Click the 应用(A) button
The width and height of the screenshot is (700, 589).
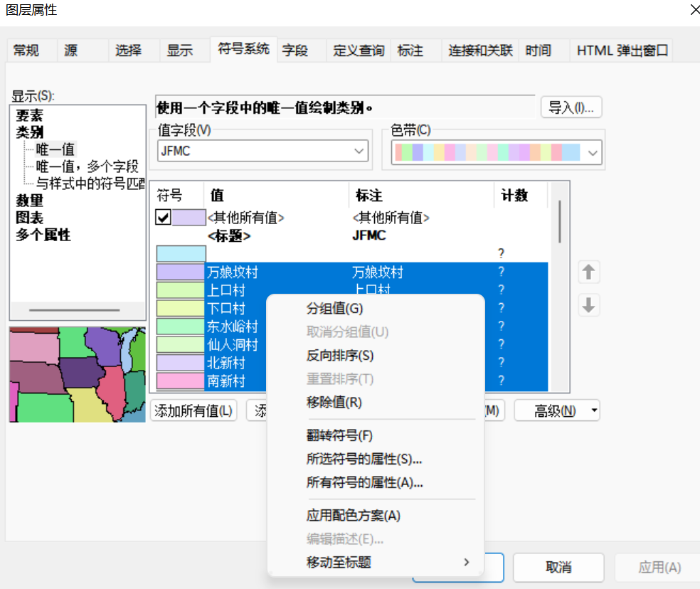pyautogui.click(x=659, y=567)
